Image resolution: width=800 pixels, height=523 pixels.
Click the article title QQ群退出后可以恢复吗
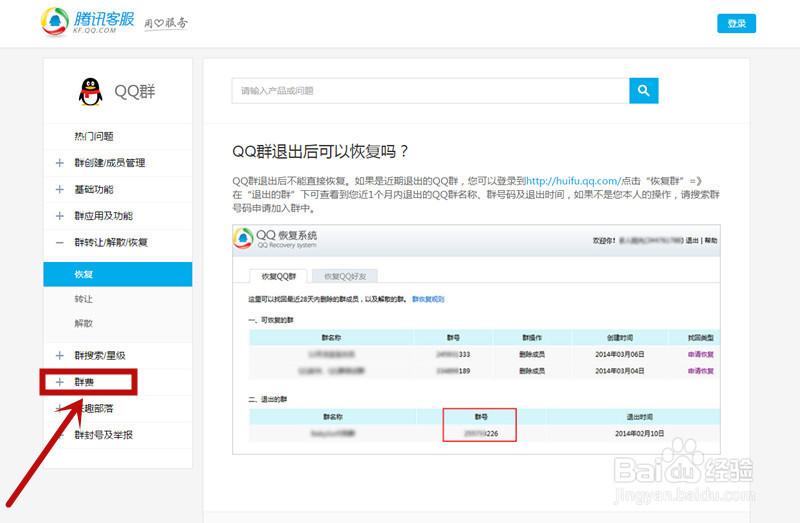(320, 151)
